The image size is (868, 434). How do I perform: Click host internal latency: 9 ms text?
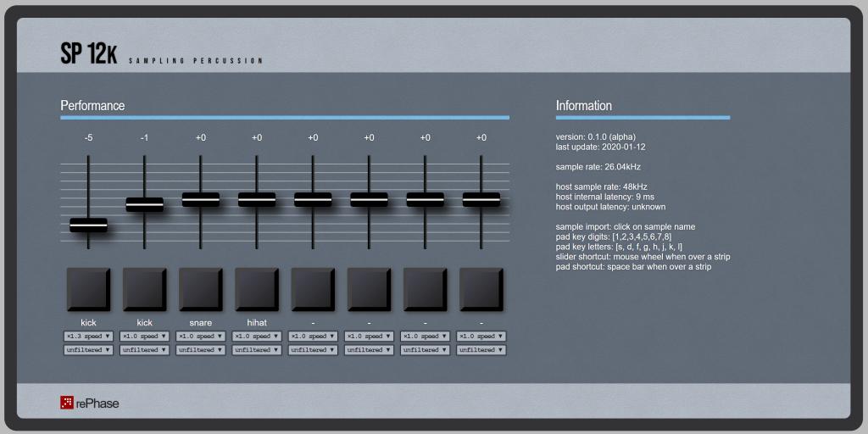(605, 197)
